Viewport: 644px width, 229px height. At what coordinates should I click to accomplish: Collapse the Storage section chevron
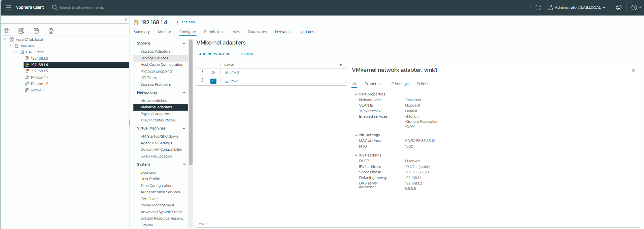pos(184,43)
